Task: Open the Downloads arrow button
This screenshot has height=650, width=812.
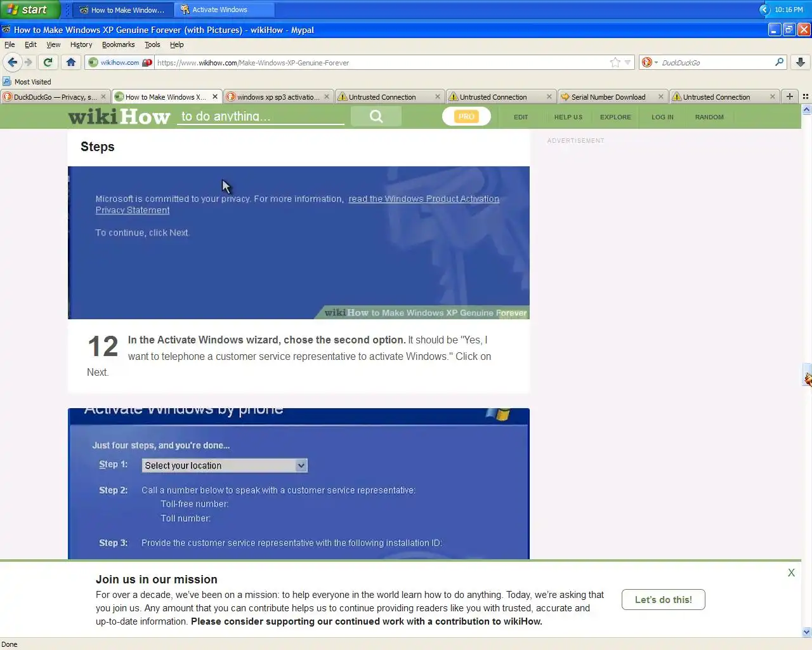Action: pyautogui.click(x=801, y=62)
